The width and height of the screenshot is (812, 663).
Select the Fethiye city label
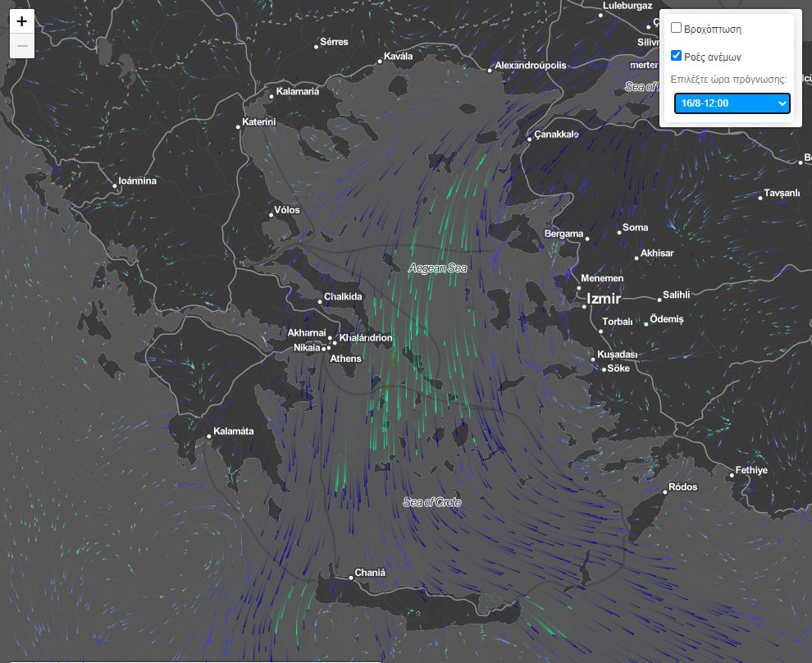(751, 470)
